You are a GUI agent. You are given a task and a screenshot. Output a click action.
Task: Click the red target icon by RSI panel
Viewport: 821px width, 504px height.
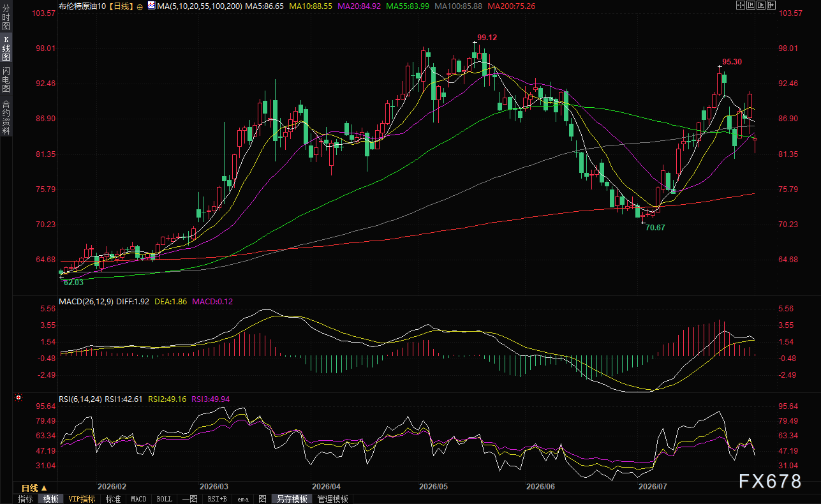click(18, 398)
